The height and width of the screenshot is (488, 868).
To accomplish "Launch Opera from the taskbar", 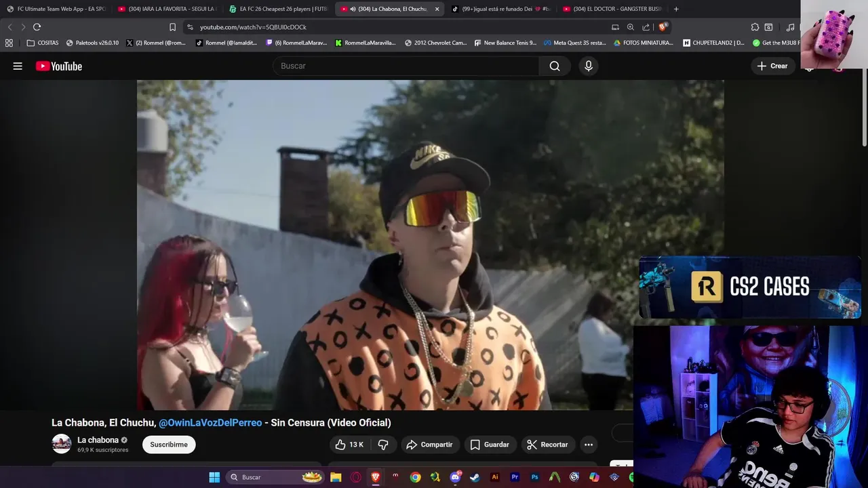I will click(x=355, y=477).
